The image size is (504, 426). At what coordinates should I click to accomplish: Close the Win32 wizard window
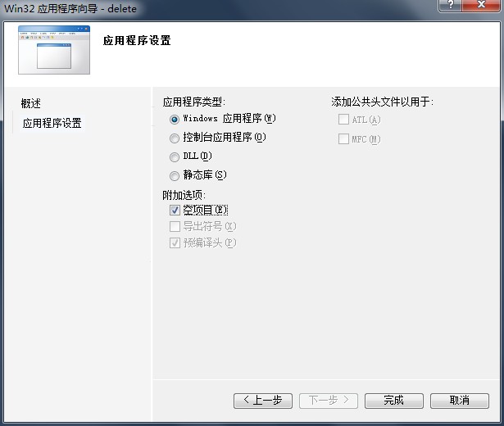[481, 5]
